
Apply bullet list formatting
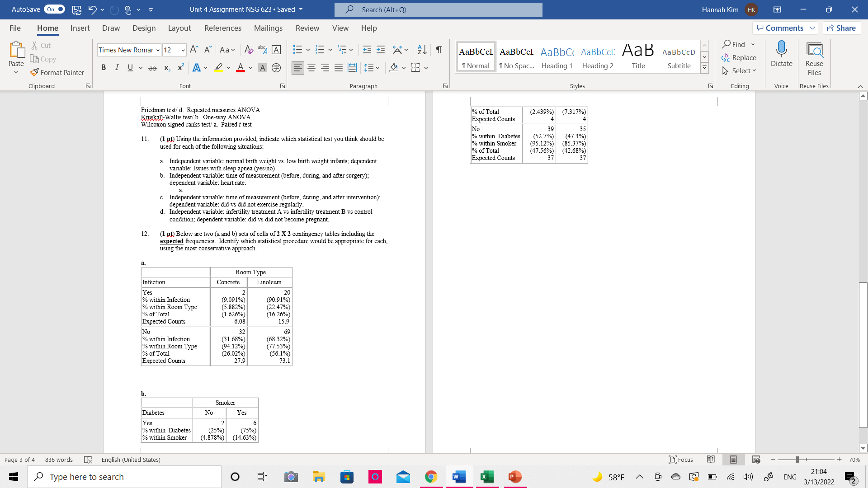(297, 50)
